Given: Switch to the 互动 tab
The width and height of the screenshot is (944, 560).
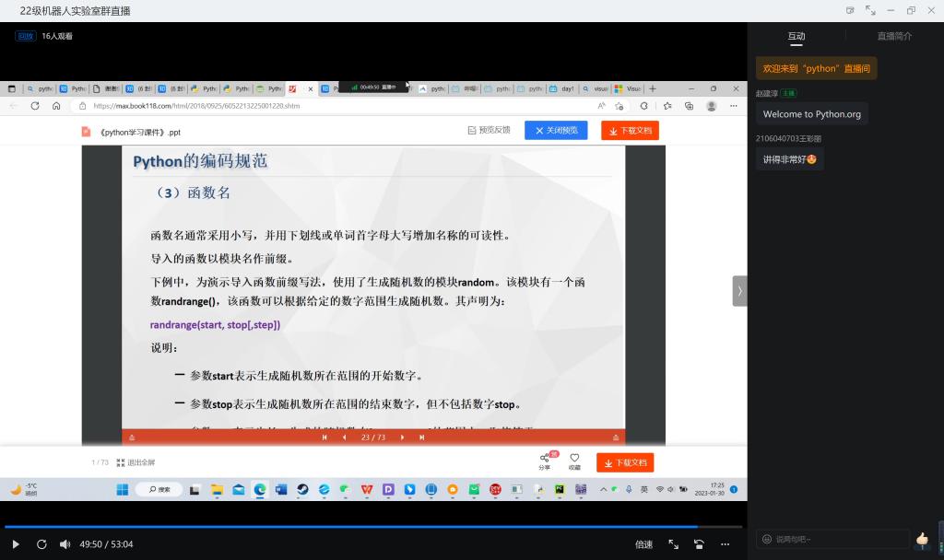Looking at the screenshot, I should pyautogui.click(x=796, y=36).
